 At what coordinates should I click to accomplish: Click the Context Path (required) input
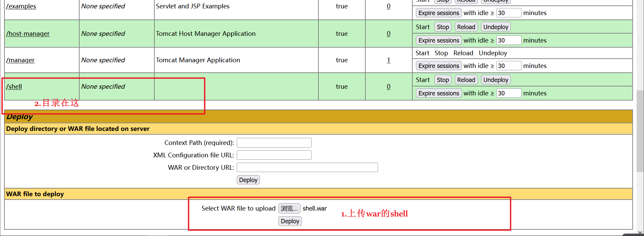274,143
